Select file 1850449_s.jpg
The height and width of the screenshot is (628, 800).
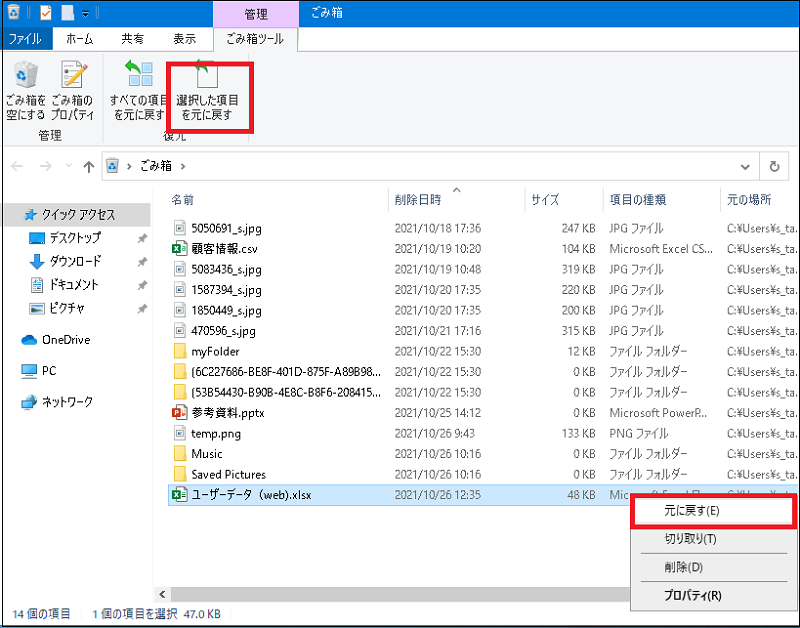tap(227, 310)
